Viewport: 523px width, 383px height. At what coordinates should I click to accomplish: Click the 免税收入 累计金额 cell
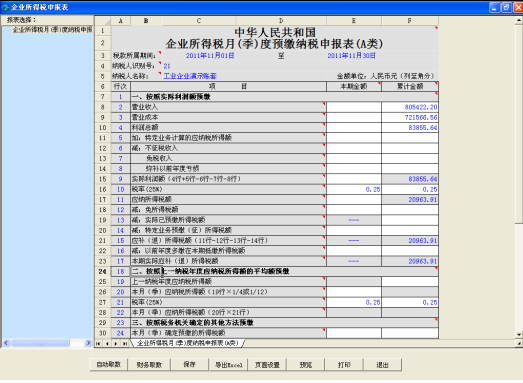point(410,158)
